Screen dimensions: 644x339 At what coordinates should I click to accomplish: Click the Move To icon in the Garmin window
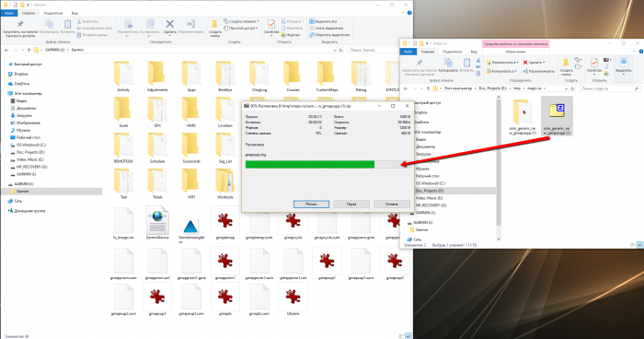tap(128, 25)
